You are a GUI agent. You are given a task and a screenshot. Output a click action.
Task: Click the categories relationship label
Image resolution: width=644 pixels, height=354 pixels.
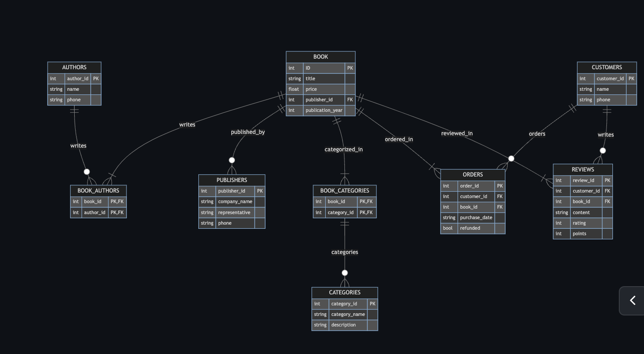pyautogui.click(x=345, y=252)
